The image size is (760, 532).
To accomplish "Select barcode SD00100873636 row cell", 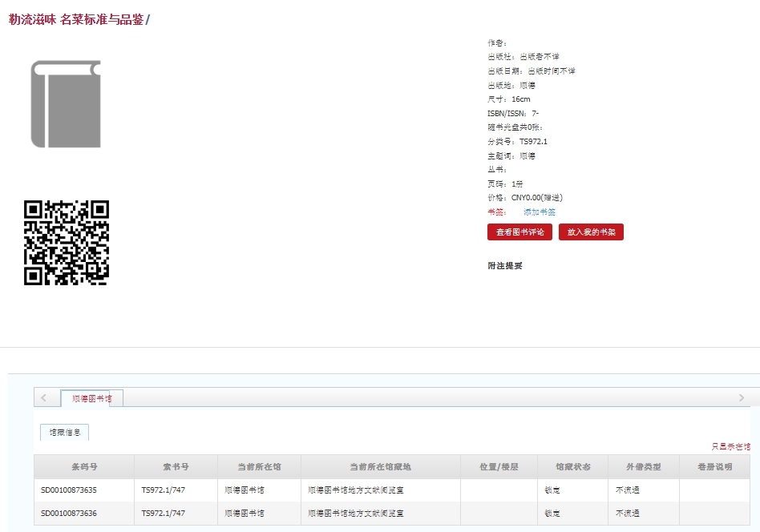I will coord(69,514).
